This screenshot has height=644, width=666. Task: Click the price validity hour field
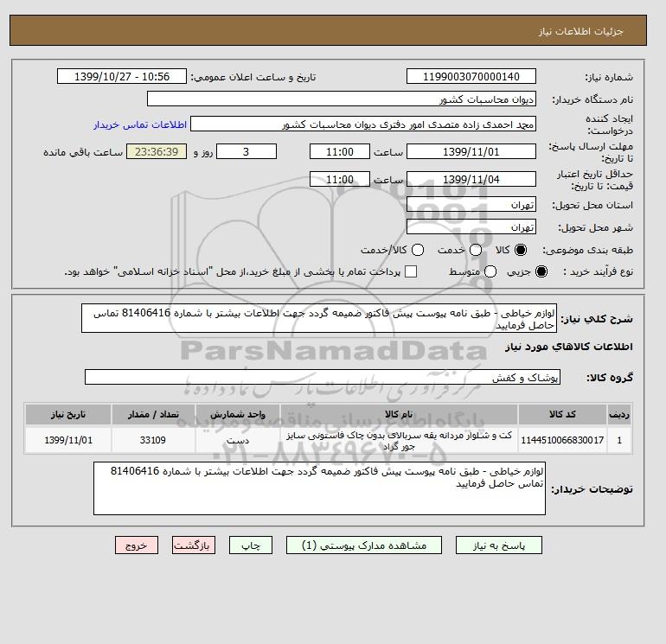coord(340,179)
